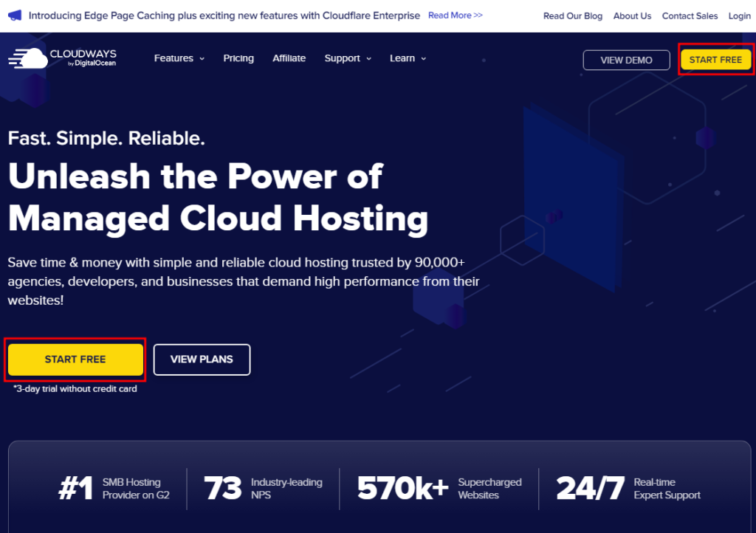Click the #1 SMB Hosting Provider stat
The image size is (756, 533).
[114, 488]
